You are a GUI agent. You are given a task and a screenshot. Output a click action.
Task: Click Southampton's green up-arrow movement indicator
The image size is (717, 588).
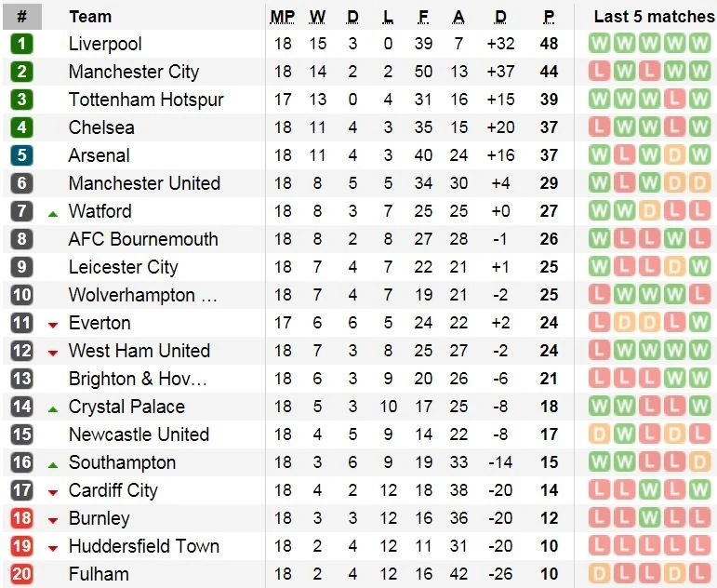point(53,464)
